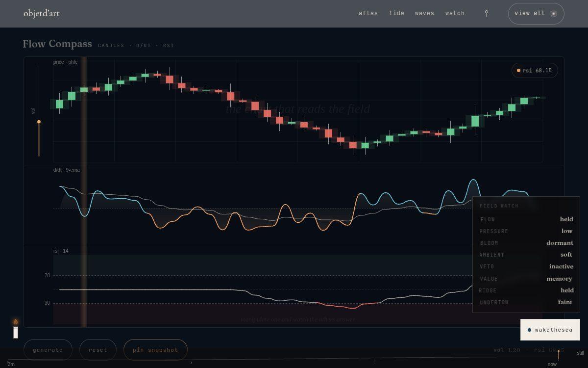Select the AMBIENT soft row
Viewport: 588px width, 368px height.
(526, 255)
